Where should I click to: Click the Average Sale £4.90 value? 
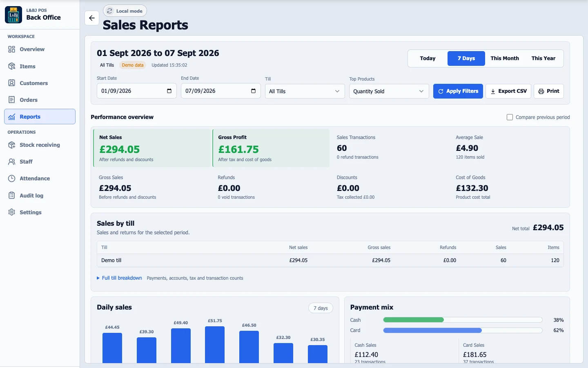pos(467,148)
